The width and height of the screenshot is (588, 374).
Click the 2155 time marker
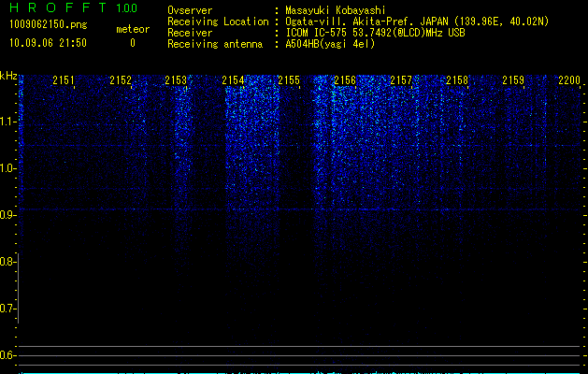[289, 79]
